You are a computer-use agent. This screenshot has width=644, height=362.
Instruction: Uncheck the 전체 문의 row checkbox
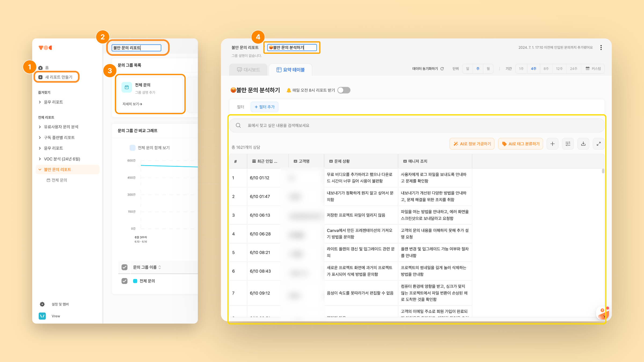click(x=125, y=281)
